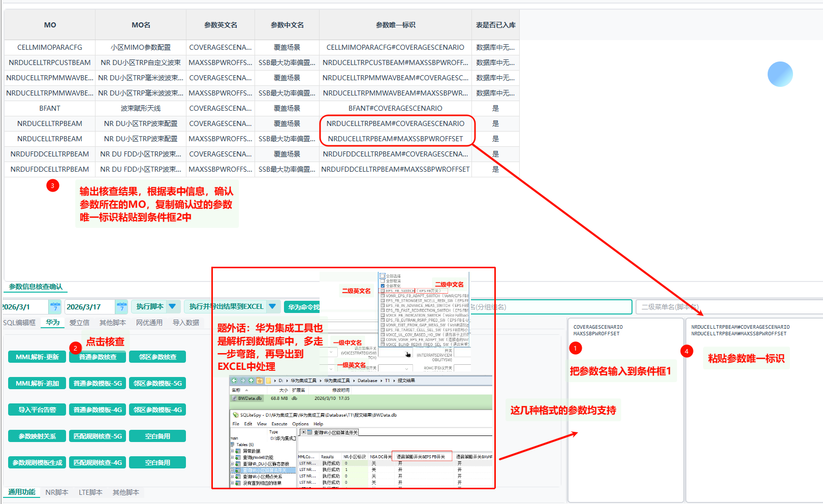The width and height of the screenshot is (823, 504).
Task: Open 普通参数模板-5G
Action: [98, 383]
